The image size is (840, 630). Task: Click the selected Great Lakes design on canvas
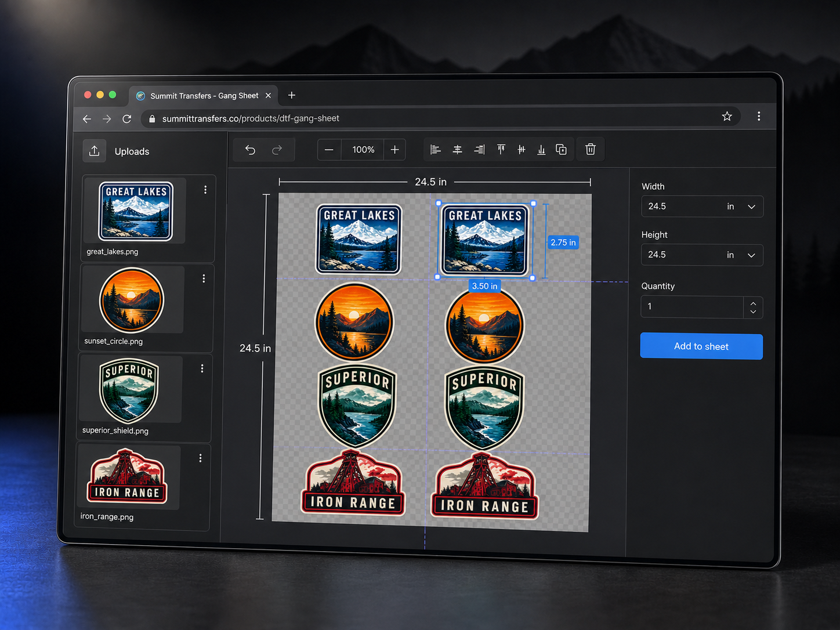(x=485, y=240)
